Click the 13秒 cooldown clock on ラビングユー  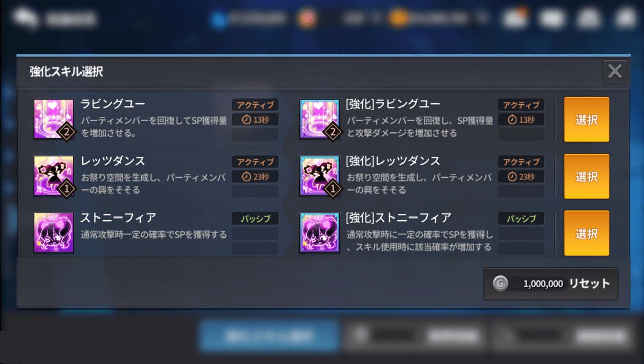point(255,120)
